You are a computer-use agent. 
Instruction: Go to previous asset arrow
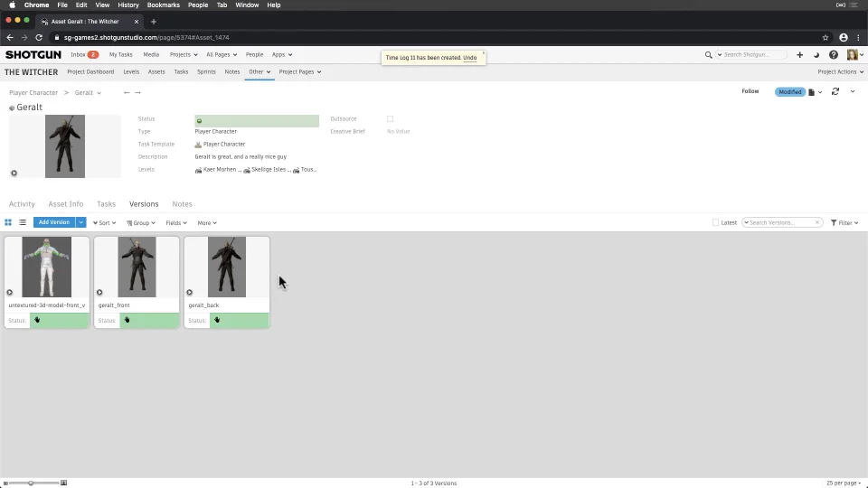(x=127, y=92)
